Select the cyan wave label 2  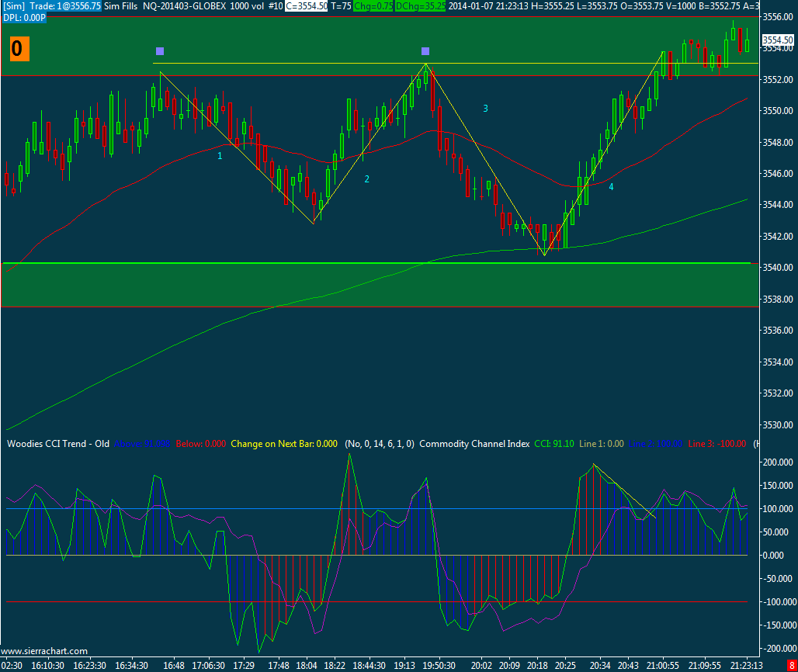click(x=367, y=179)
